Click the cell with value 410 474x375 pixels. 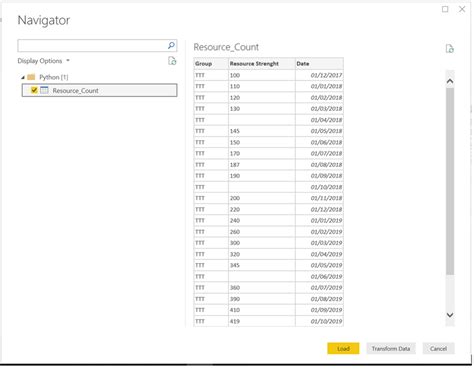click(x=262, y=310)
